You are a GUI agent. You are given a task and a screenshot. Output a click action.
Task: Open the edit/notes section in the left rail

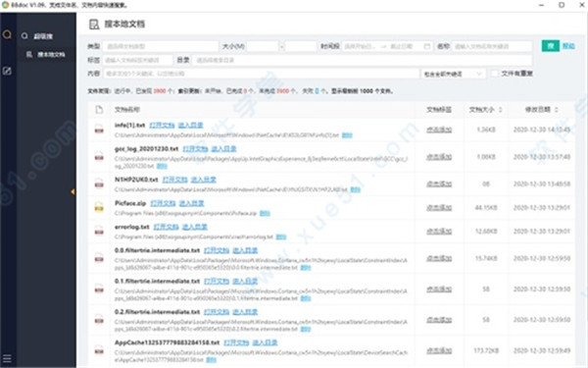[x=7, y=71]
